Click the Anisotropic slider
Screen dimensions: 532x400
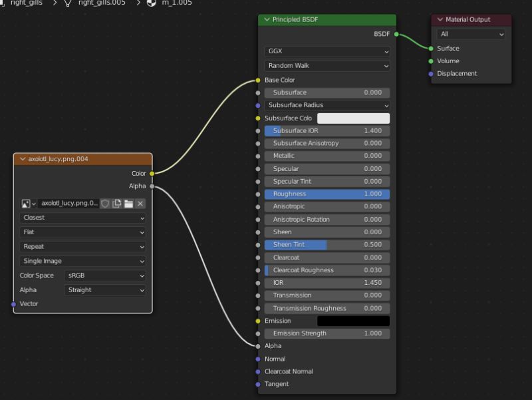(x=327, y=206)
